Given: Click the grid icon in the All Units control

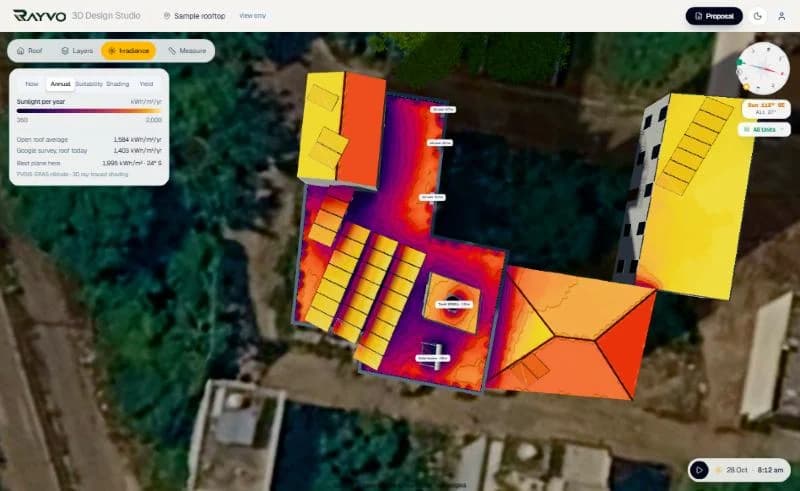Looking at the screenshot, I should (x=747, y=130).
